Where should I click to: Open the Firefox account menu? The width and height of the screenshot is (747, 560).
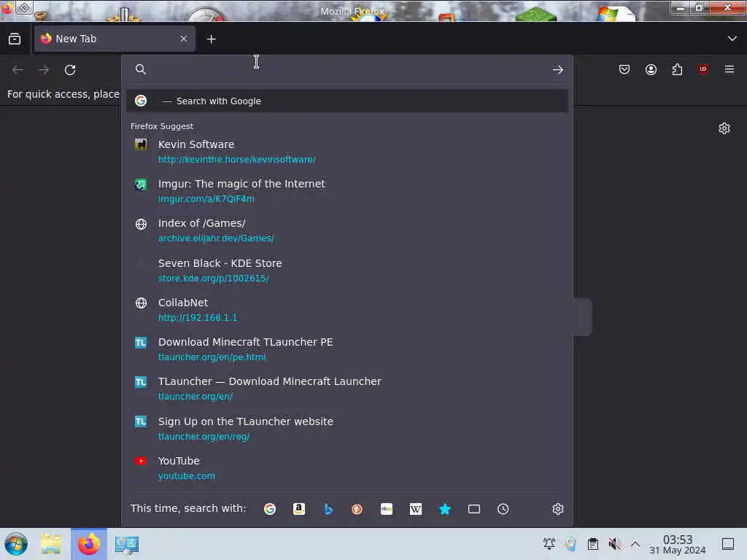click(x=651, y=69)
